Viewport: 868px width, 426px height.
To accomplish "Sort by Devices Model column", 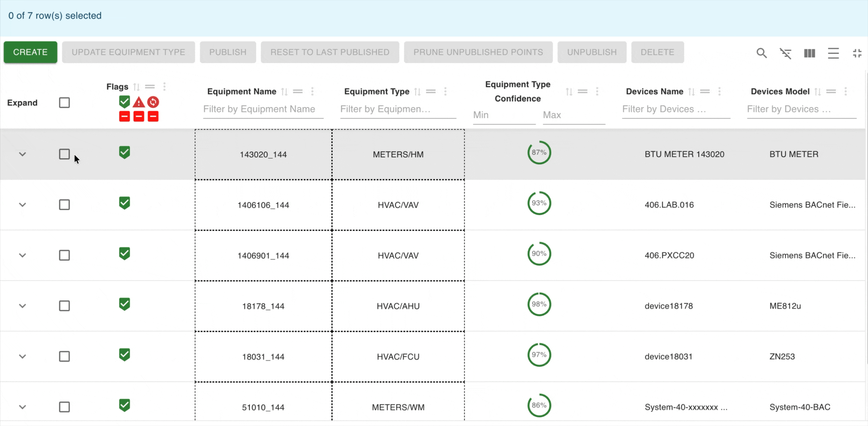I will [817, 92].
